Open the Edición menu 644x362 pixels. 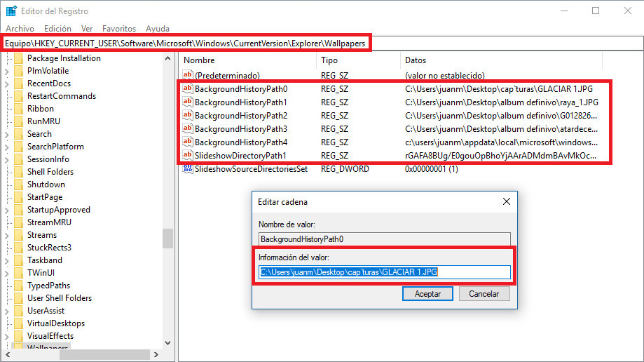(x=57, y=28)
